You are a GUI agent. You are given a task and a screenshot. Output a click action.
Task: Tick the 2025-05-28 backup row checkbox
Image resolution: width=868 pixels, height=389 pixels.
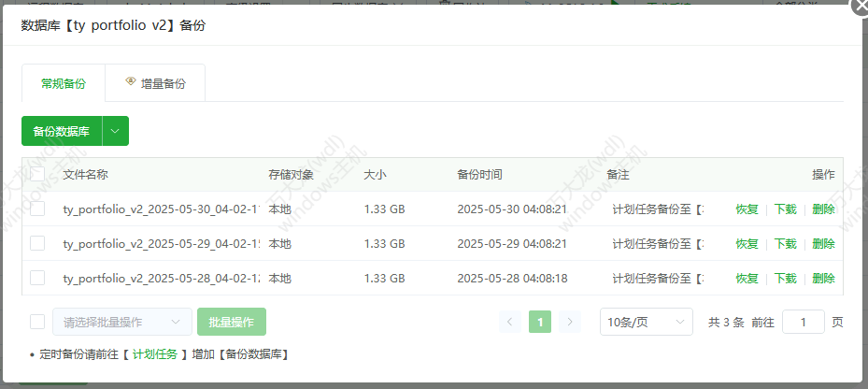(x=37, y=278)
